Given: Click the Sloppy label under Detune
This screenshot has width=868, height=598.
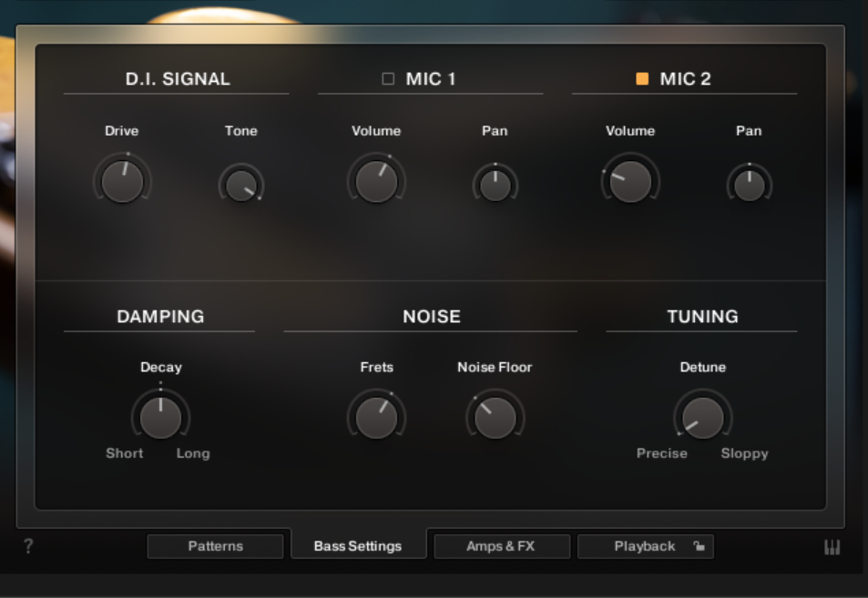Looking at the screenshot, I should click(744, 453).
